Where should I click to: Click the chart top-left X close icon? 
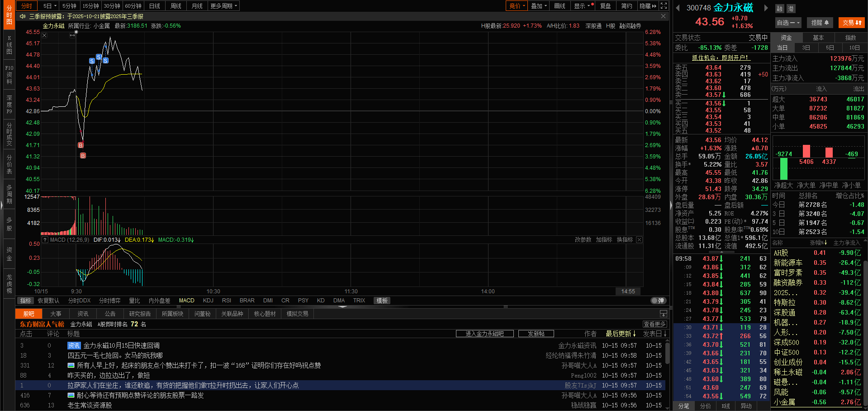(44, 35)
